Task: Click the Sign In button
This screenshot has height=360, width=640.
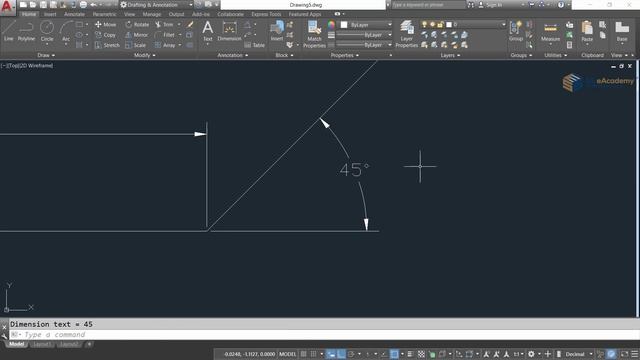Action: pyautogui.click(x=490, y=5)
